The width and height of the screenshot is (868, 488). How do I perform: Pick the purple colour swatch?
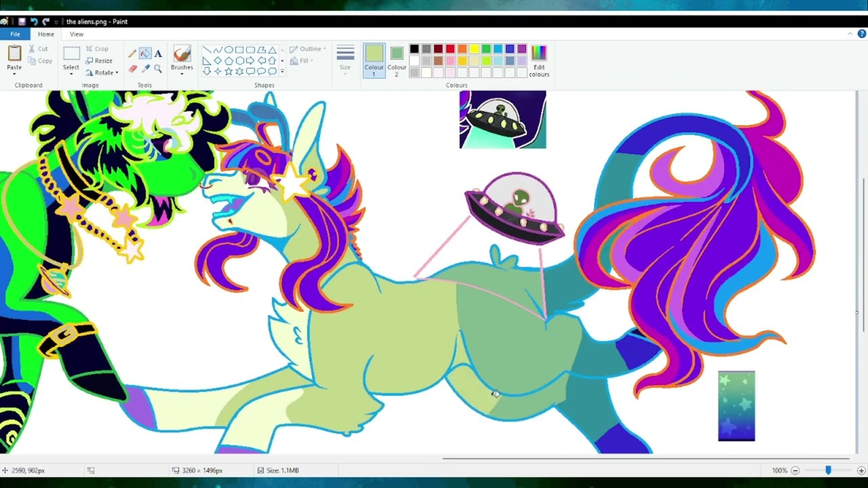coord(522,49)
